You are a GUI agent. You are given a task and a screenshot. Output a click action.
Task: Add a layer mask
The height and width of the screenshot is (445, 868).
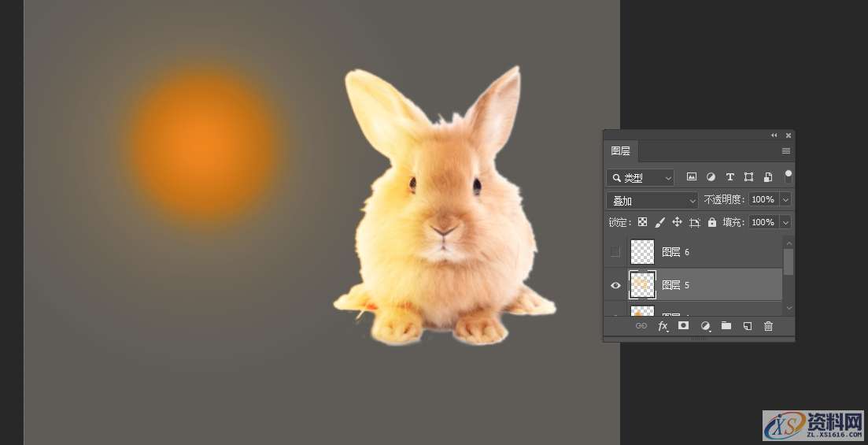[x=684, y=325]
